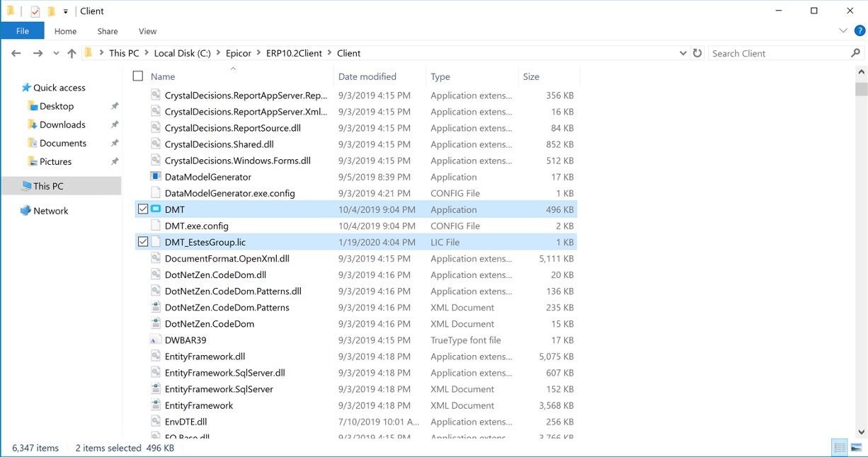868x457 pixels.
Task: Click the DataModelGenerator.exe.config file icon
Action: pyautogui.click(x=156, y=193)
